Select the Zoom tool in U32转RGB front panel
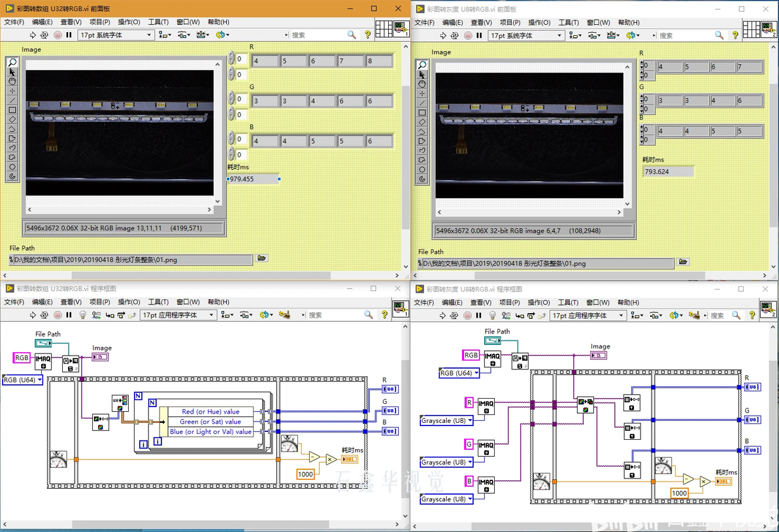779x532 pixels. coord(12,63)
